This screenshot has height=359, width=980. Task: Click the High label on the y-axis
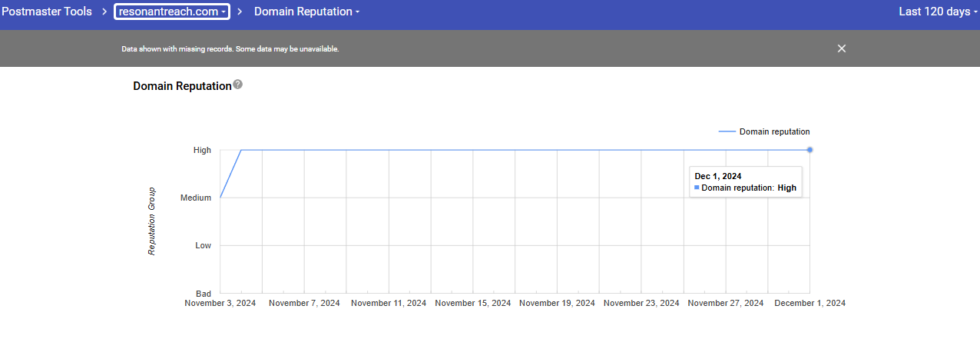tap(202, 151)
